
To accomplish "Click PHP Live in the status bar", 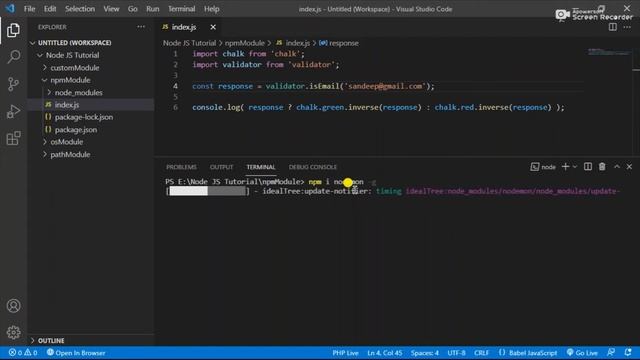I will tap(345, 353).
